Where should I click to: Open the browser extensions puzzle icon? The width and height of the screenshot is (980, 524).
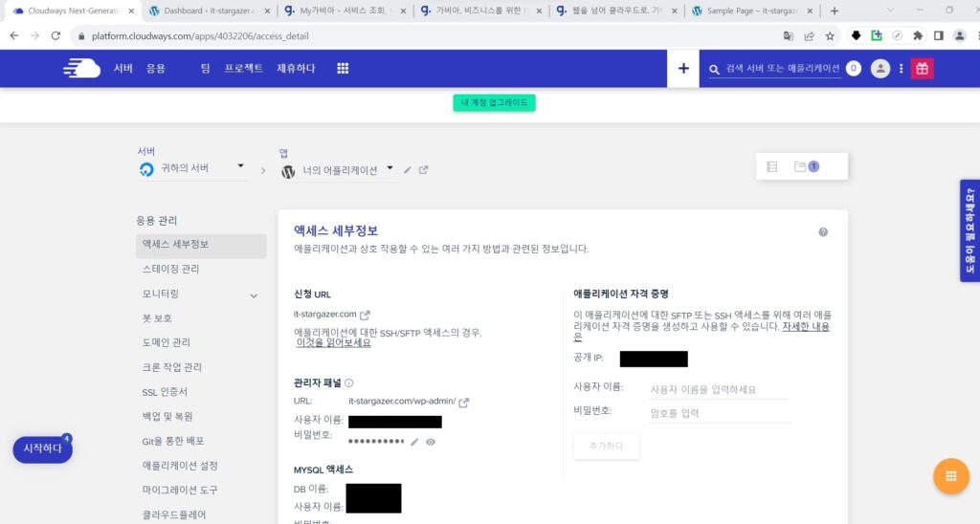tap(918, 36)
